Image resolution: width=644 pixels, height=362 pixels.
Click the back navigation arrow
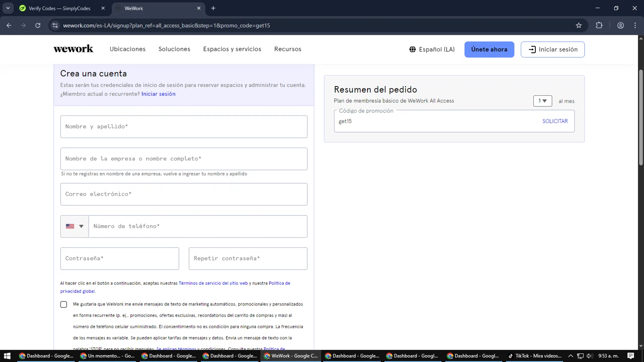(9, 25)
